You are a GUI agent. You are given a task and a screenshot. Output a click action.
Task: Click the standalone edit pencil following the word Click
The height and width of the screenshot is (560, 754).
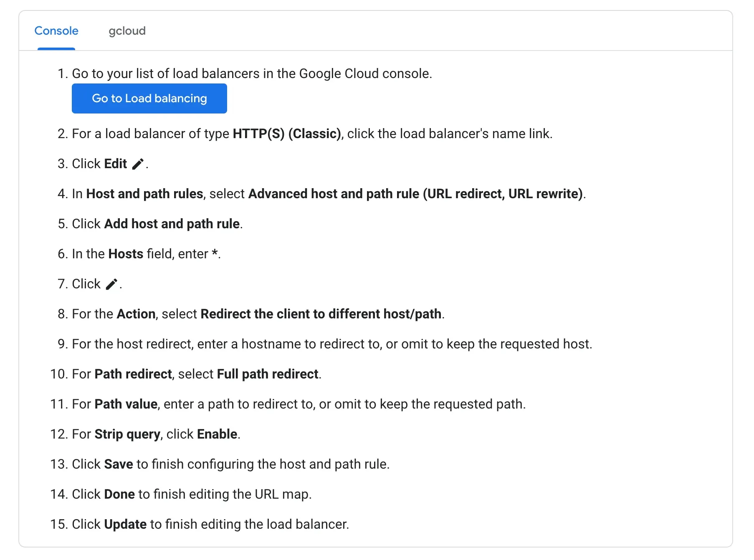point(111,283)
